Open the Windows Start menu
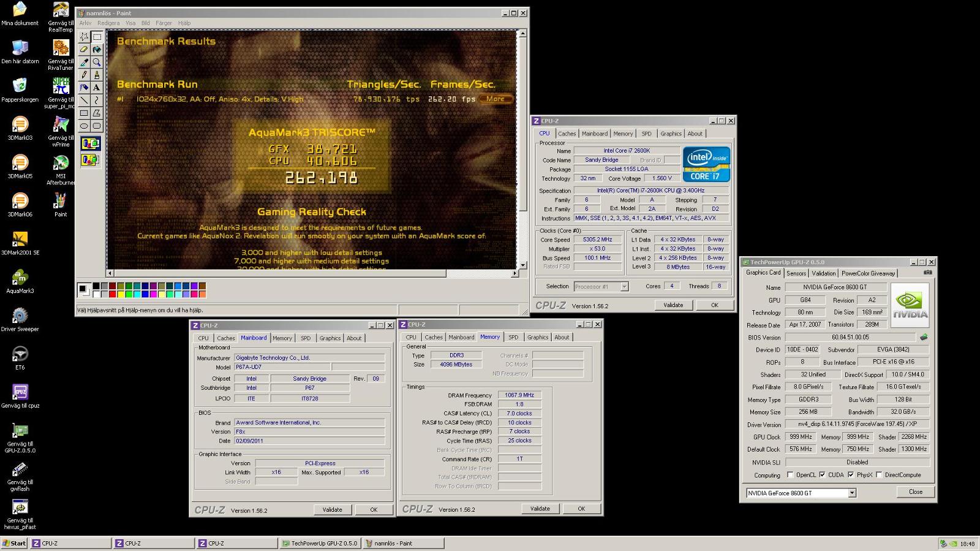 (14, 543)
